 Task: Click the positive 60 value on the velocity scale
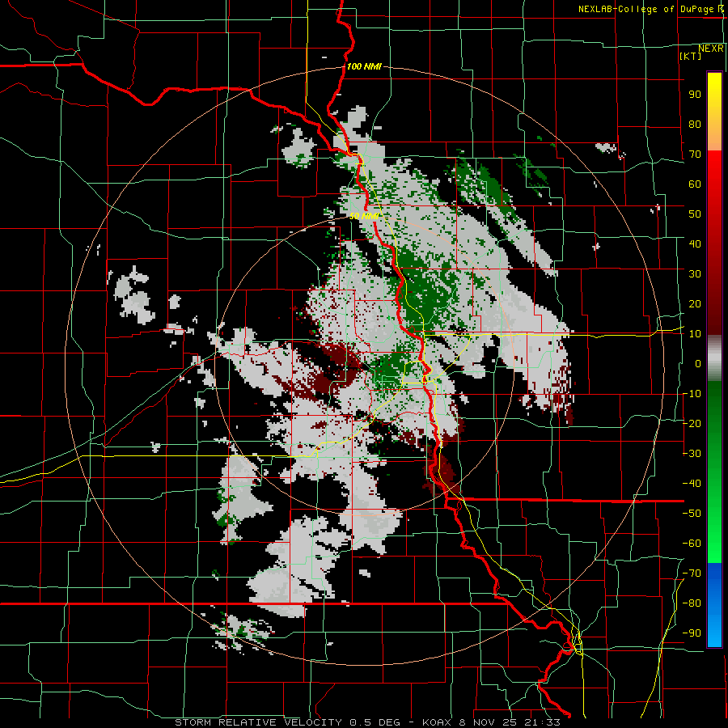[695, 184]
